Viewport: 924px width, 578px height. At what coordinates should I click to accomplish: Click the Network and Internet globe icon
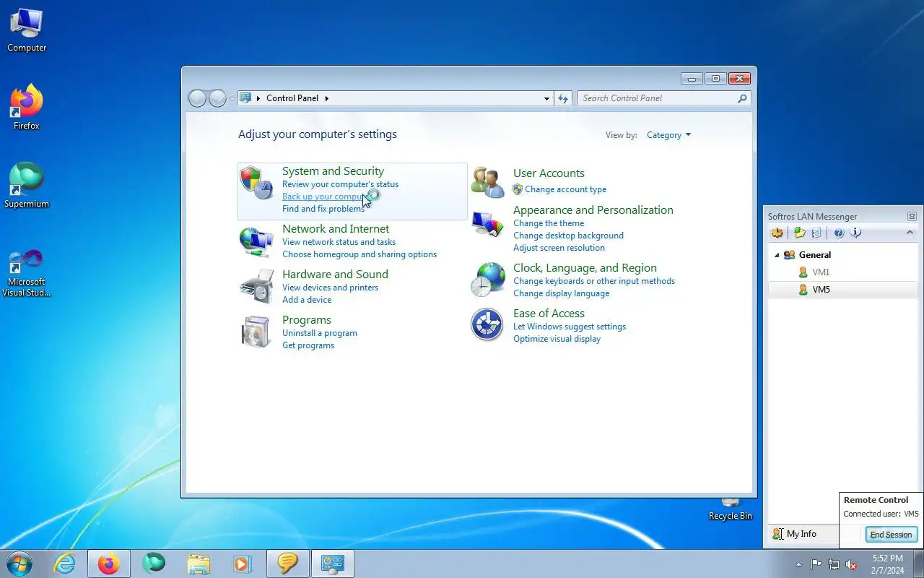256,241
